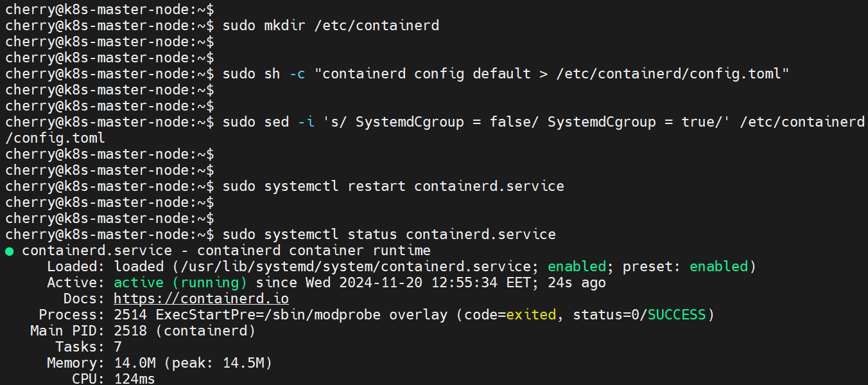
Task: Click the 'systemctl restart containerd.service' command text
Action: [414, 186]
